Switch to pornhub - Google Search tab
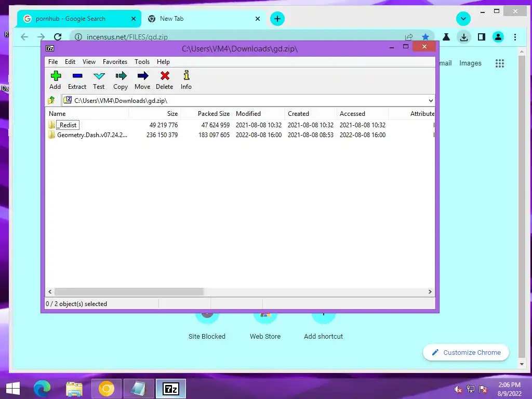 pos(78,19)
